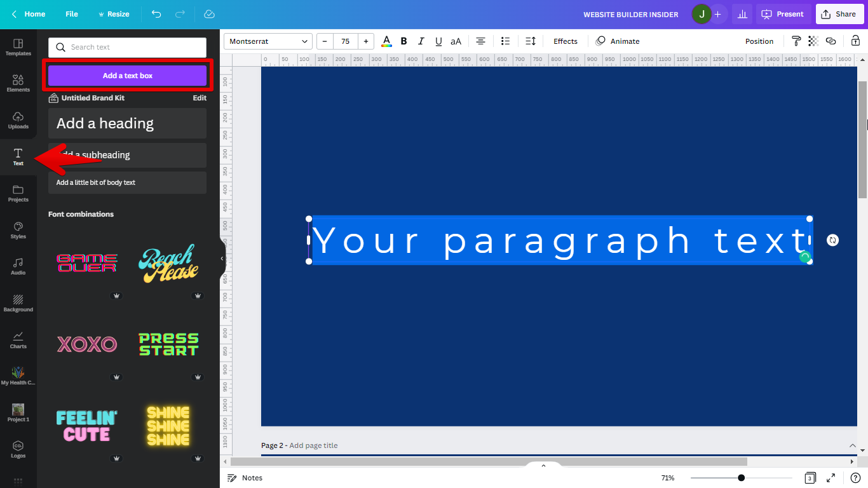
Task: Collapse the side panel with the chevron
Action: coord(222,259)
